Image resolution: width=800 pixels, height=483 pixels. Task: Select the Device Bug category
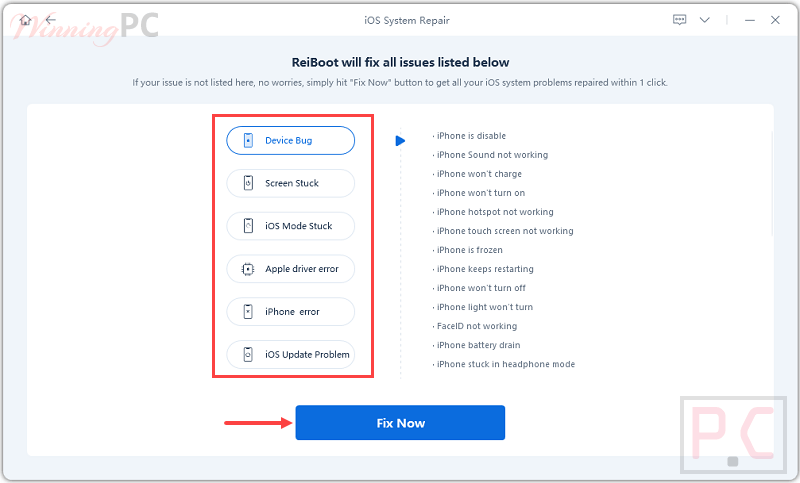pyautogui.click(x=291, y=141)
